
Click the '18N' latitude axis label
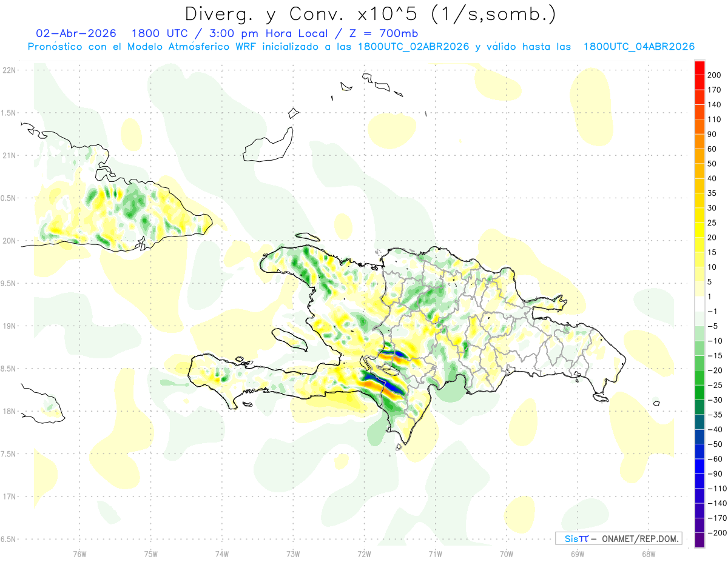coord(8,411)
